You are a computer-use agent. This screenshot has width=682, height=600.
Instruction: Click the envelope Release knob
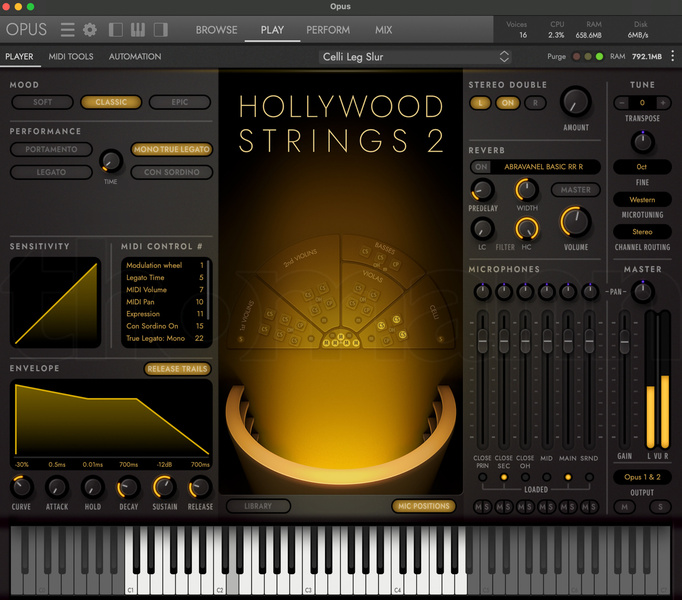coord(200,487)
